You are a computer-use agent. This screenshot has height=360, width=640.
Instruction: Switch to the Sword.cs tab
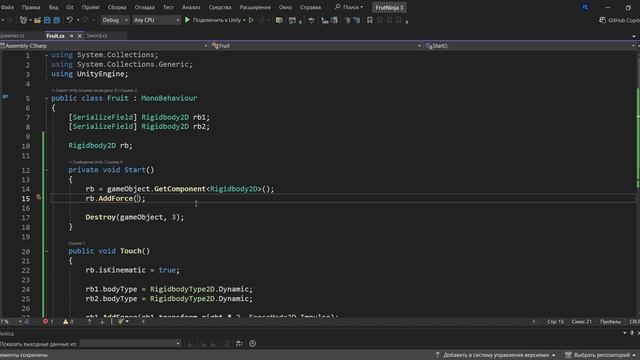97,36
